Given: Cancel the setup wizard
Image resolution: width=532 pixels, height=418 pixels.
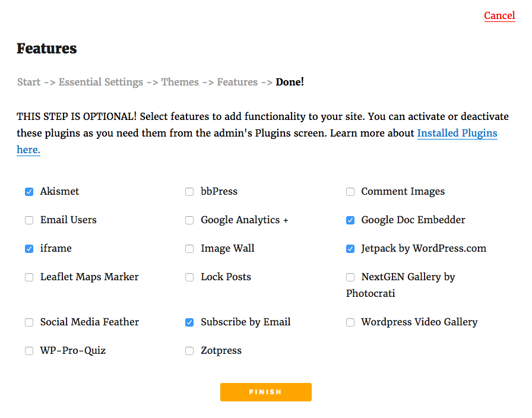Looking at the screenshot, I should click(499, 15).
